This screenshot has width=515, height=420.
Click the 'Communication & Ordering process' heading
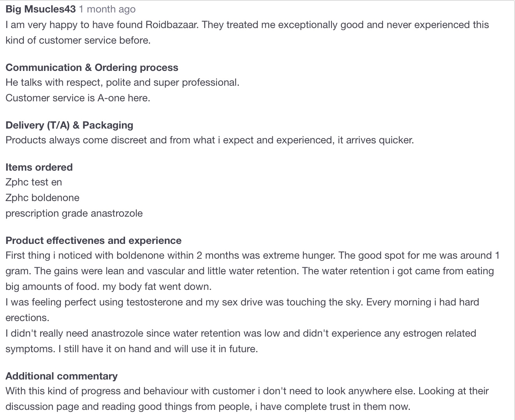(x=92, y=67)
